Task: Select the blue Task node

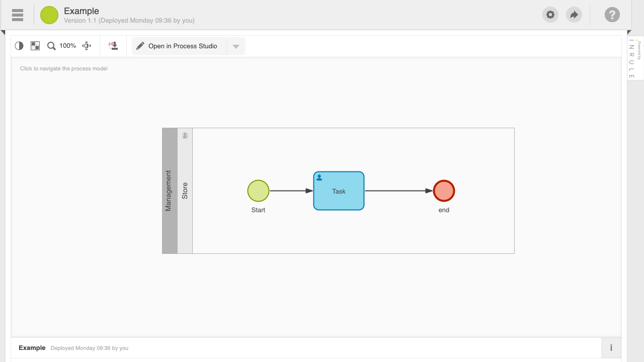Action: coord(339,191)
